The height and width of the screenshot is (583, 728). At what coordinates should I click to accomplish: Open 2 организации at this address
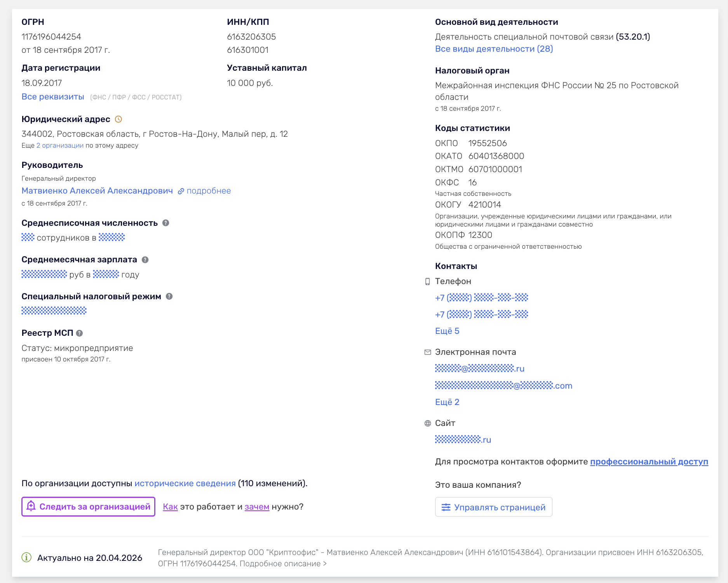(60, 145)
